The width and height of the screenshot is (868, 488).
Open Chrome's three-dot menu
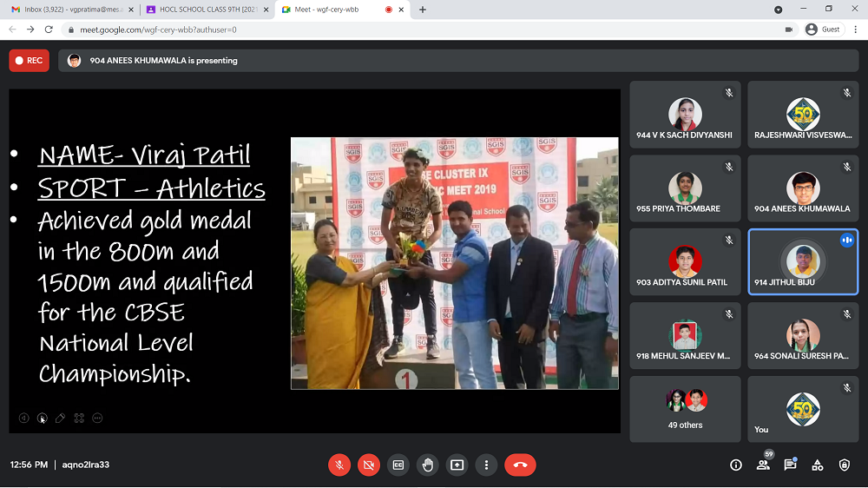[x=853, y=30]
